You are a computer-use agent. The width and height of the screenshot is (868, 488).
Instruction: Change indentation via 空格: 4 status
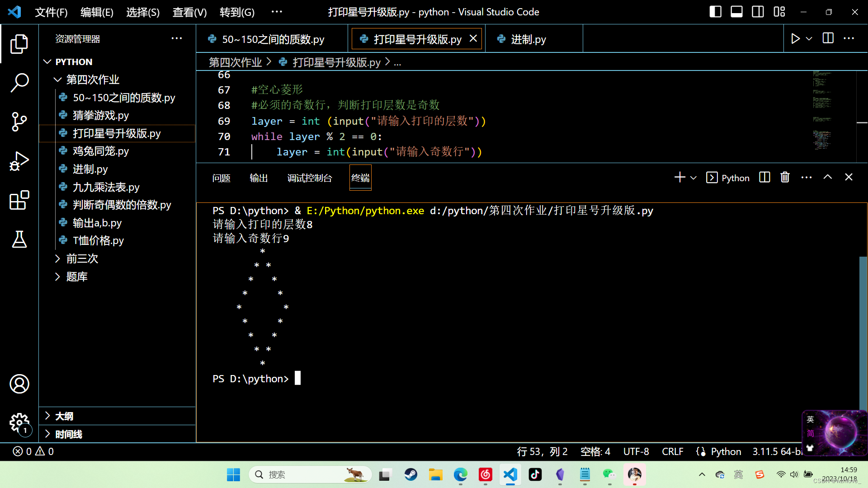[595, 451]
